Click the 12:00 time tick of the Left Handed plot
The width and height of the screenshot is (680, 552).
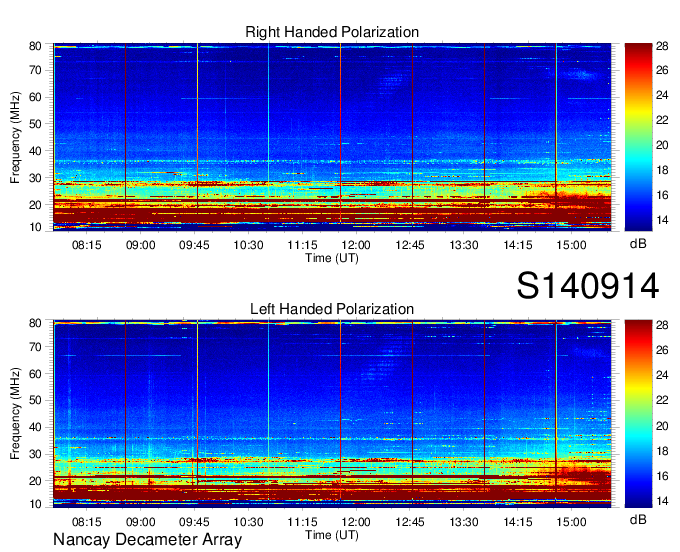(356, 522)
